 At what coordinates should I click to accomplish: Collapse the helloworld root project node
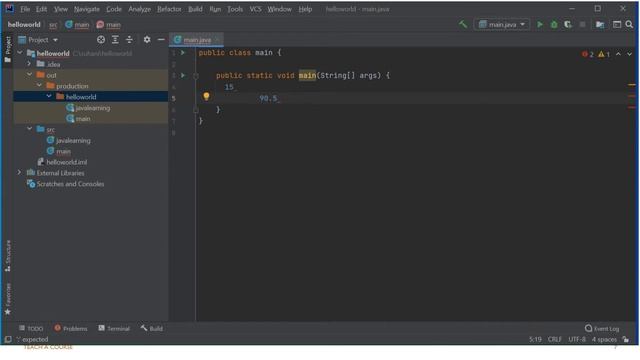20,53
